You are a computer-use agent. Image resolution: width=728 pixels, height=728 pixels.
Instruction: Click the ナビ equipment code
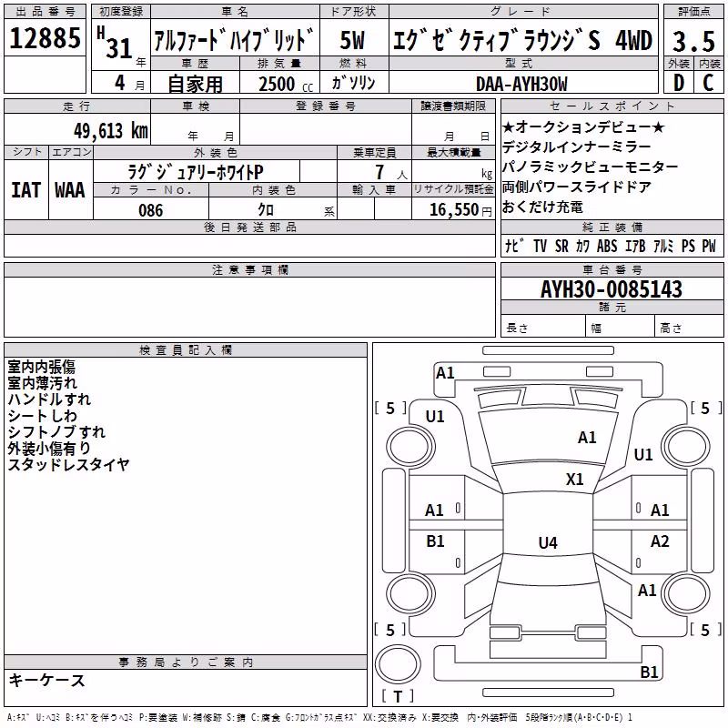pyautogui.click(x=514, y=246)
